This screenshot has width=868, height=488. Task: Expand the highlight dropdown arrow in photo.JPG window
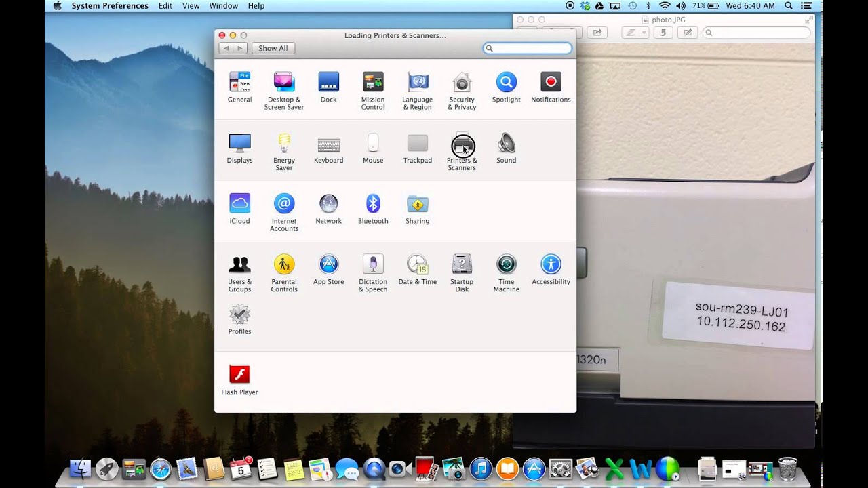[644, 33]
